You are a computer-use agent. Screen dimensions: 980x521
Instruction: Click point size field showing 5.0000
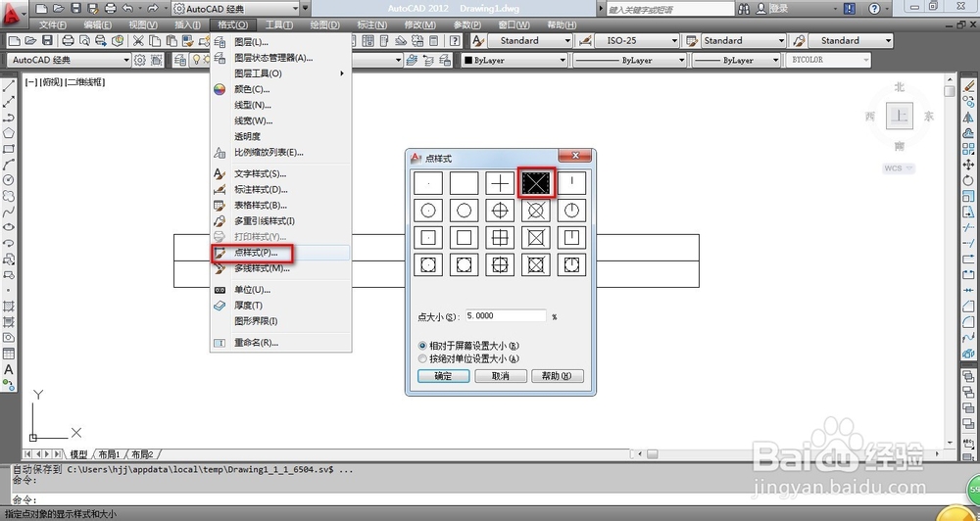(505, 316)
